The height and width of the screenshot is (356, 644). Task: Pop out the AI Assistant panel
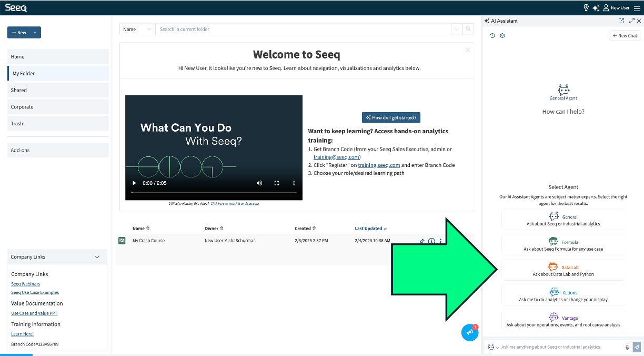point(621,21)
